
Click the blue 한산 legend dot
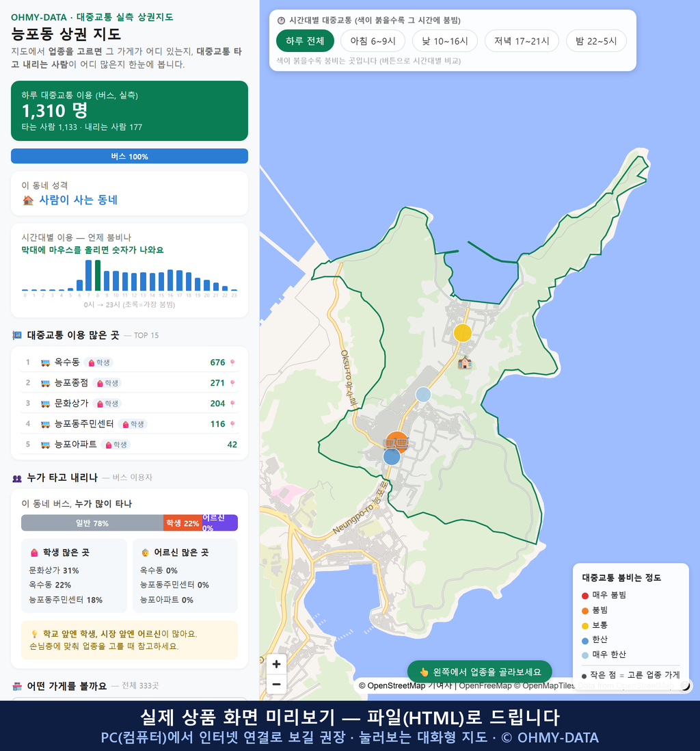coord(585,640)
